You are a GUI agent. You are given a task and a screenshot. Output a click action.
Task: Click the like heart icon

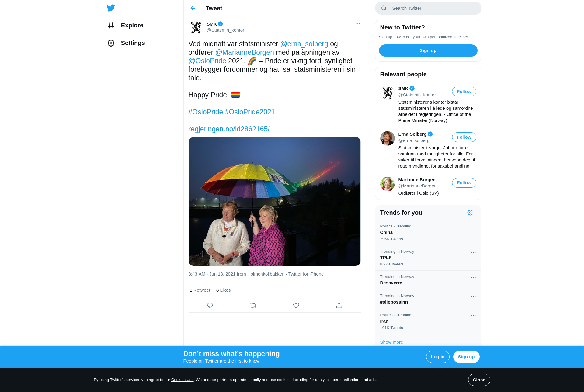point(296,305)
